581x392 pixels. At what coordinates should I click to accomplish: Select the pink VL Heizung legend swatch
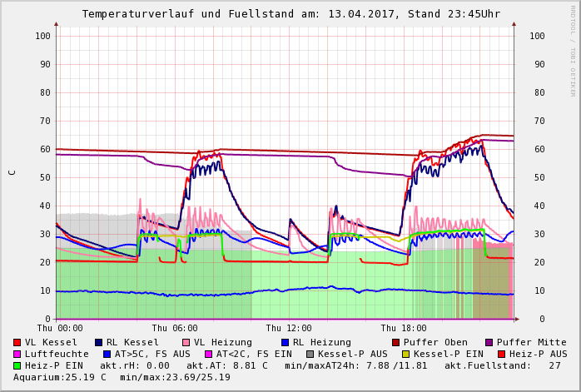pyautogui.click(x=186, y=342)
